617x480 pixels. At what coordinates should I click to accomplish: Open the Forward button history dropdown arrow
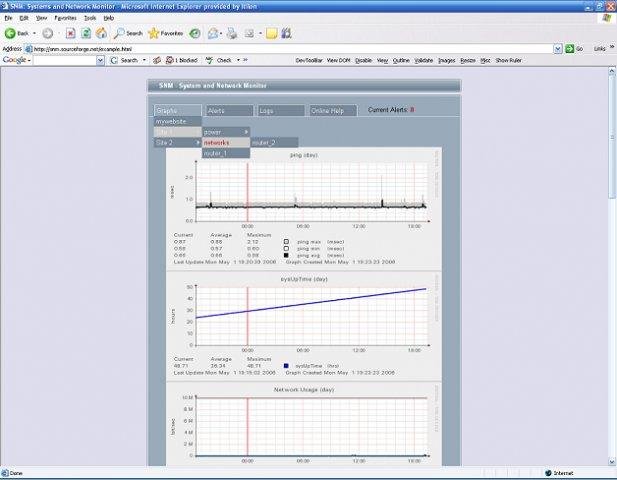coord(59,33)
